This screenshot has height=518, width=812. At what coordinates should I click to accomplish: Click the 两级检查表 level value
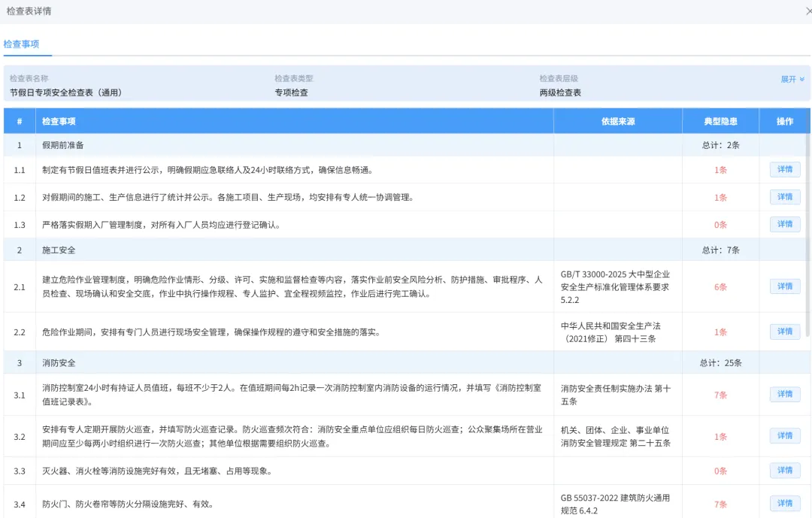(560, 92)
